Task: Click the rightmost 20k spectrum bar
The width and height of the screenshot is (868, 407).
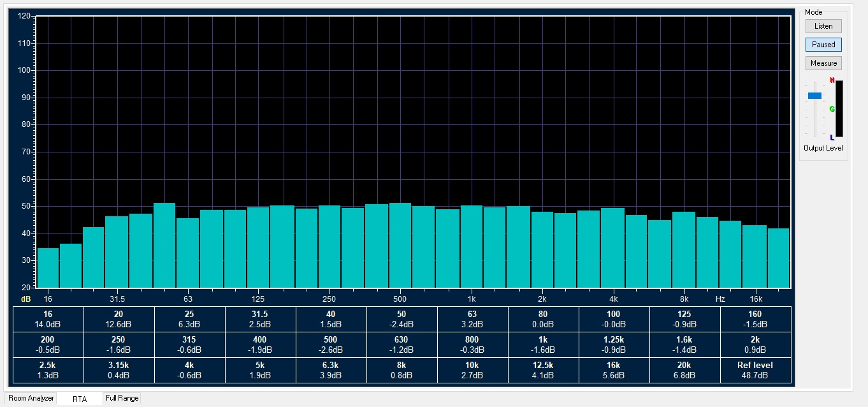Action: tap(778, 258)
